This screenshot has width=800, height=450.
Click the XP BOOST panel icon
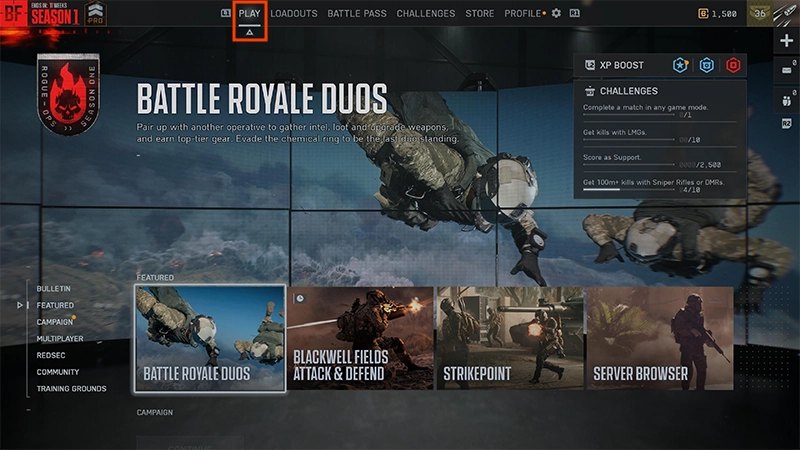point(589,65)
